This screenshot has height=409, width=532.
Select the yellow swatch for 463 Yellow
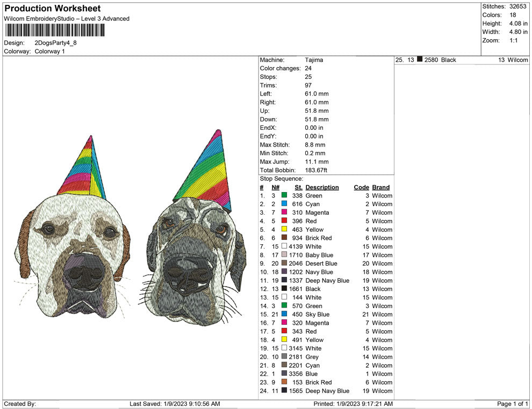click(284, 229)
